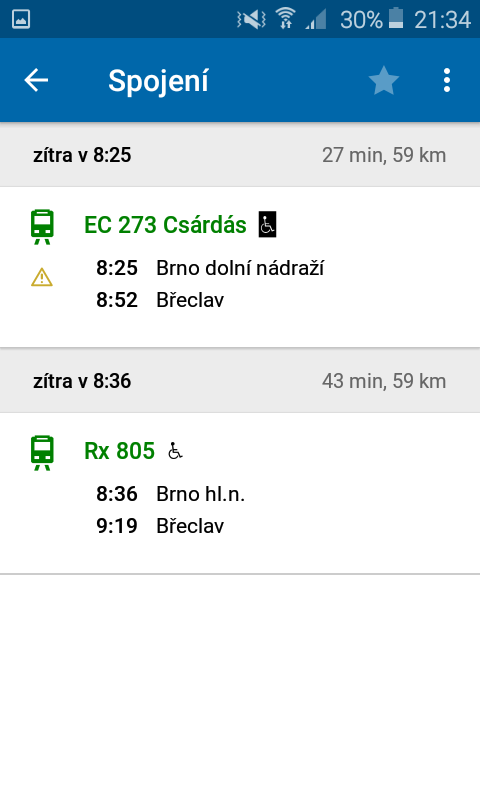Screen dimensions: 480x800
Task: Tap the picture notification icon in status bar
Action: tap(21, 19)
